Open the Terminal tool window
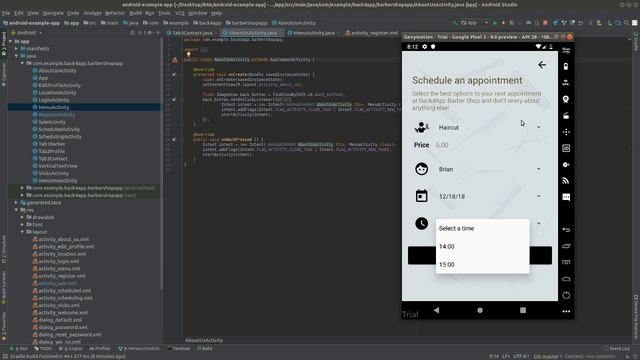This screenshot has width=640, height=360. click(x=178, y=349)
